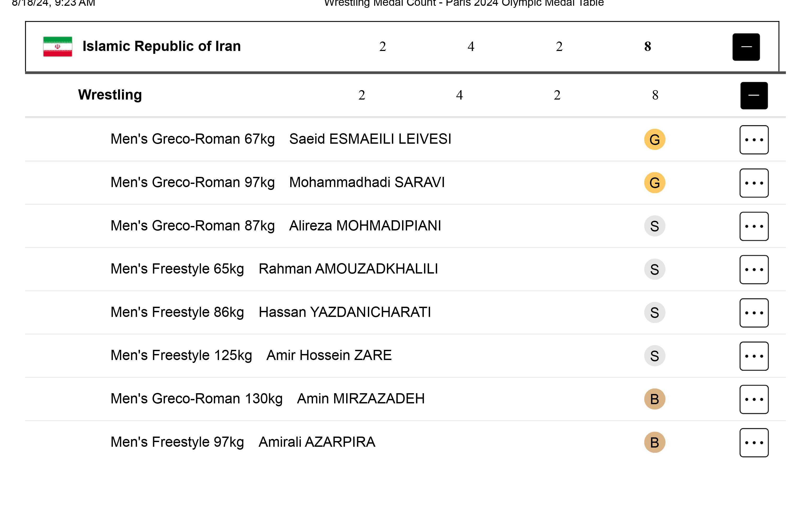This screenshot has width=812, height=522.
Task: Click the Iran flag icon
Action: (58, 47)
